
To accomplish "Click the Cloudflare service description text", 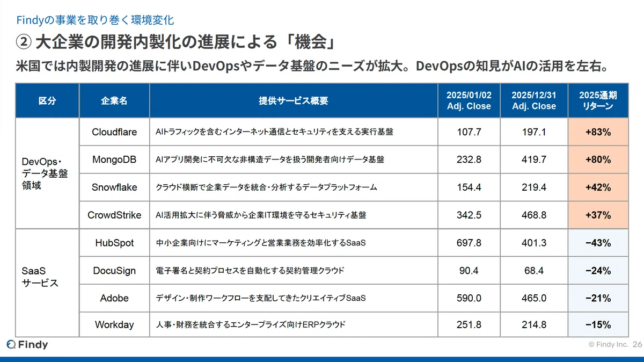I will [x=274, y=132].
